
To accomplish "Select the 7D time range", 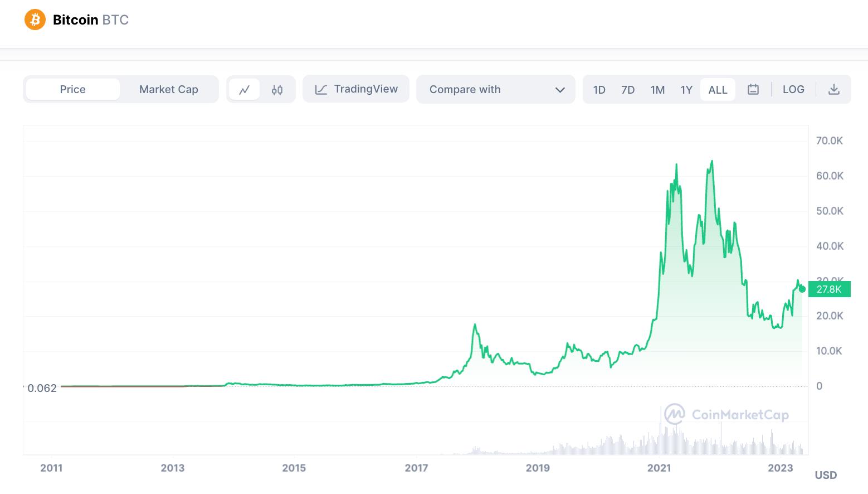I will click(x=628, y=90).
